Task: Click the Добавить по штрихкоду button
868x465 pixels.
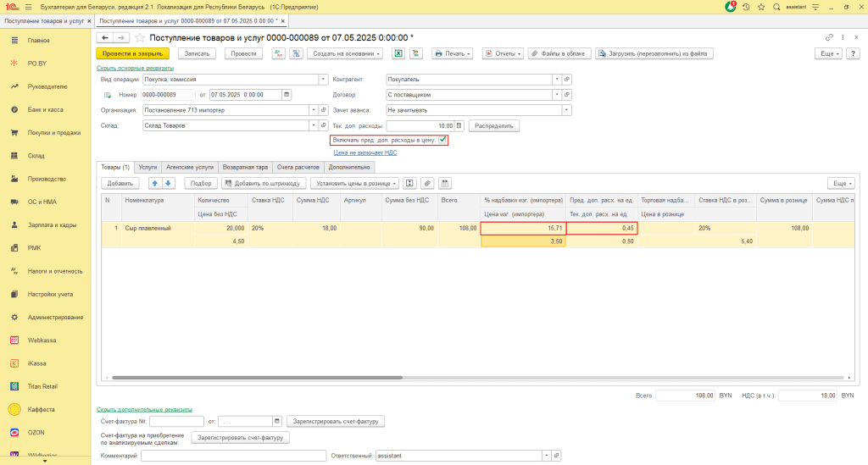Action: (264, 183)
